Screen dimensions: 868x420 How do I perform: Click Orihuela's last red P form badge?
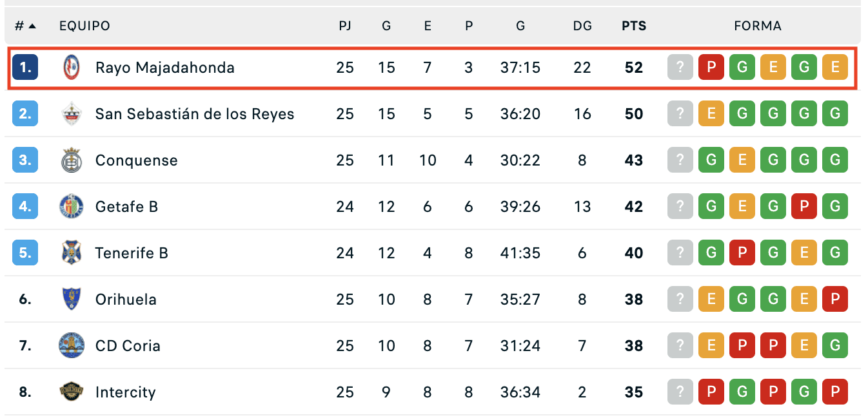pyautogui.click(x=835, y=300)
